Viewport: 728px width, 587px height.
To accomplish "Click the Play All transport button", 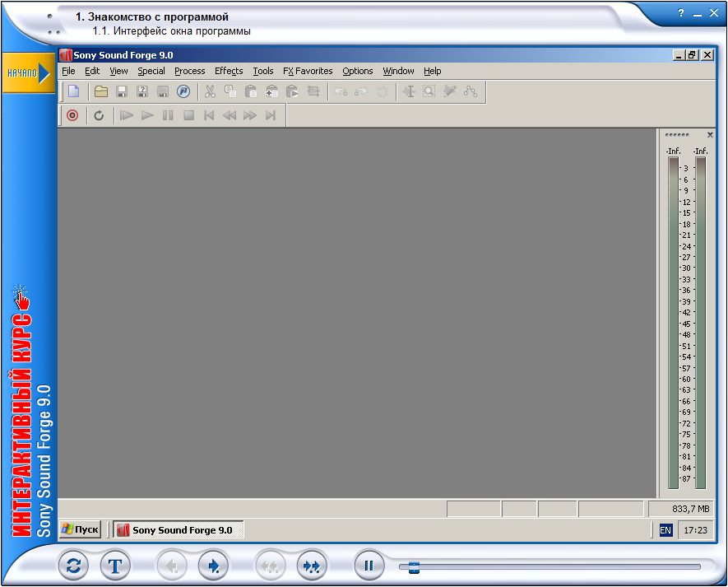I will point(127,115).
